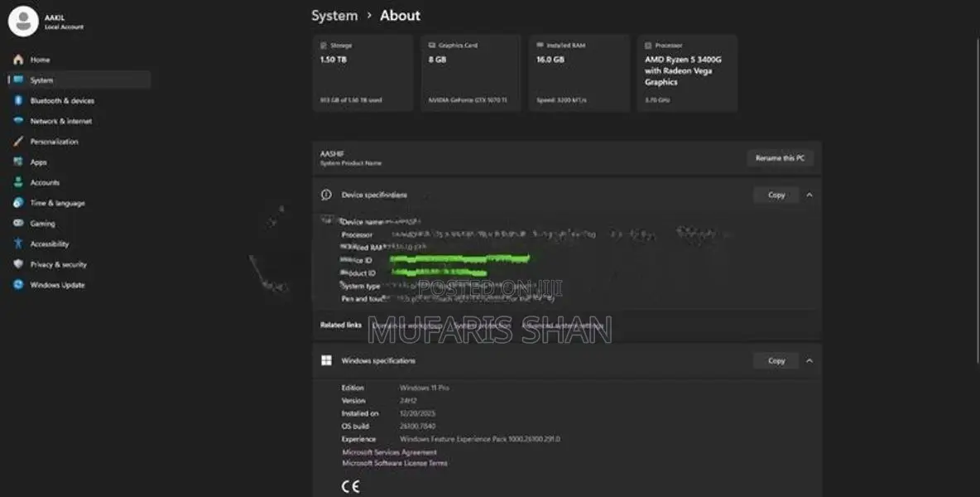Go to Network & internet settings
Screen dimensions: 980x497
click(61, 121)
